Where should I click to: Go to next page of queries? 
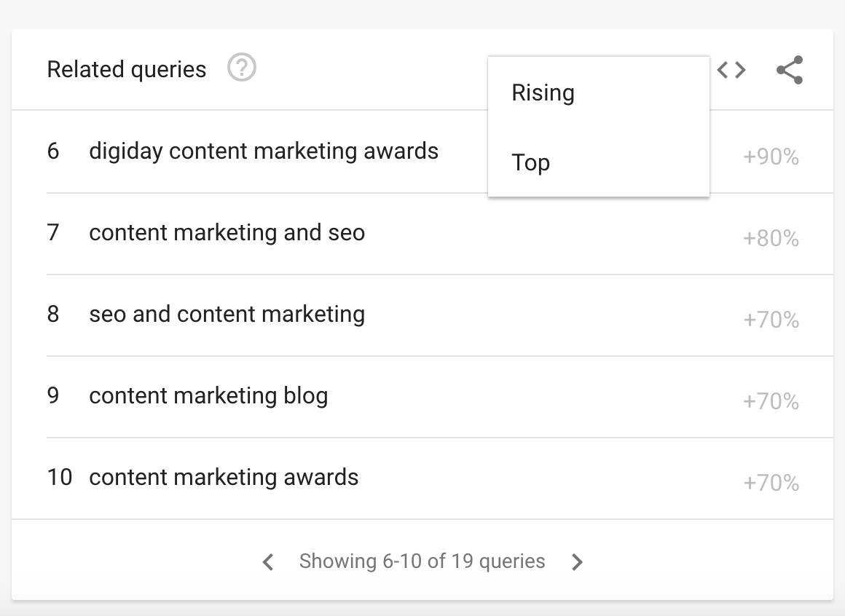[577, 561]
